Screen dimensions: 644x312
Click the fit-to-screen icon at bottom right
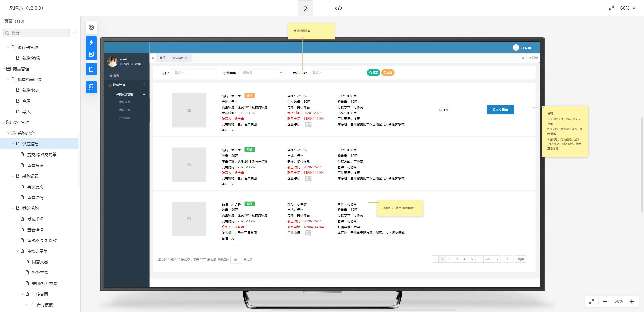pyautogui.click(x=592, y=301)
